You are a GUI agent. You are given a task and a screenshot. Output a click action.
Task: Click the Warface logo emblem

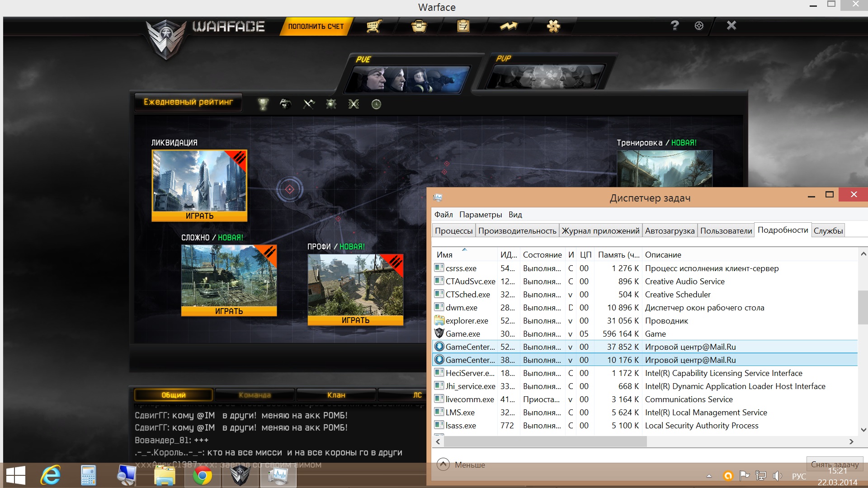coord(166,40)
